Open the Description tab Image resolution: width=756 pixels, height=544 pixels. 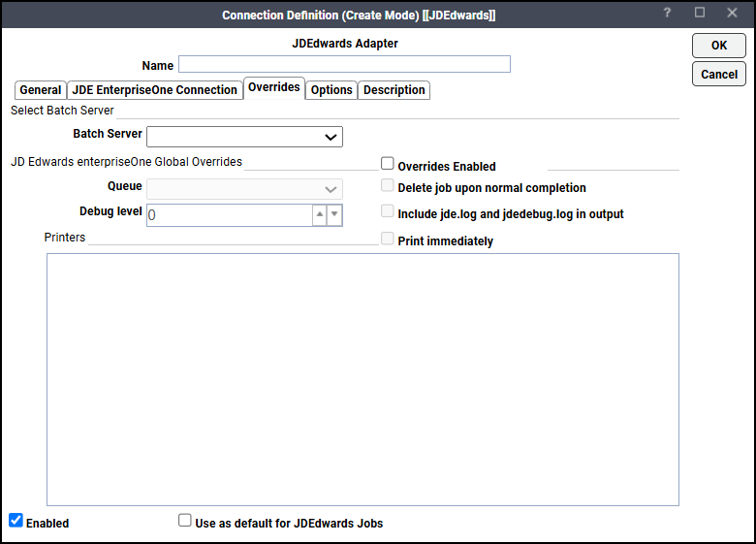(x=394, y=90)
